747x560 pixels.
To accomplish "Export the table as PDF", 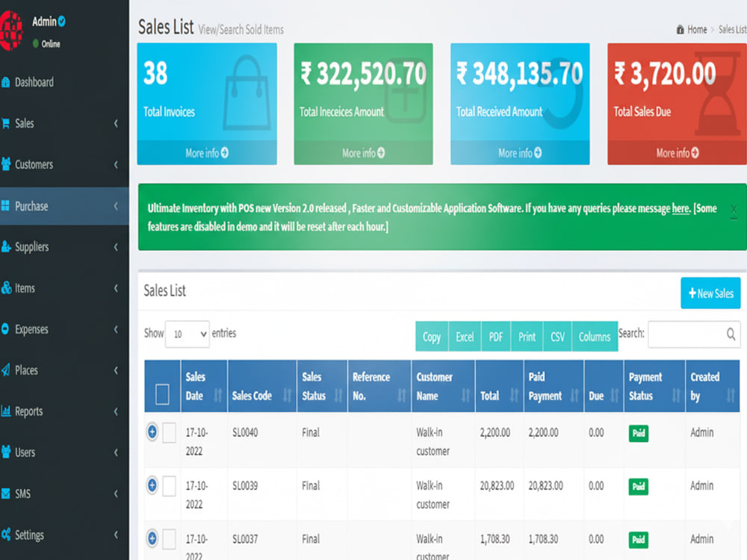I will click(x=496, y=337).
